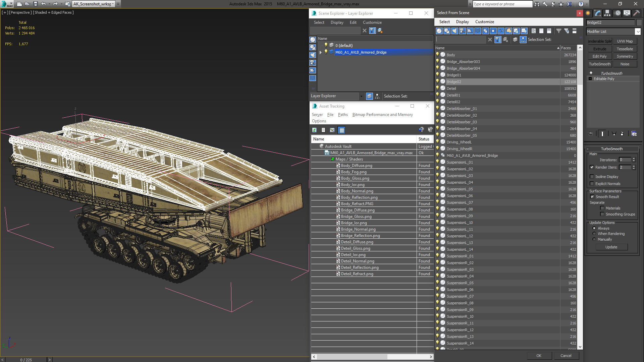Viewport: 644px width, 362px height.
Task: Open the Create tab in command panel
Action: pos(588,13)
